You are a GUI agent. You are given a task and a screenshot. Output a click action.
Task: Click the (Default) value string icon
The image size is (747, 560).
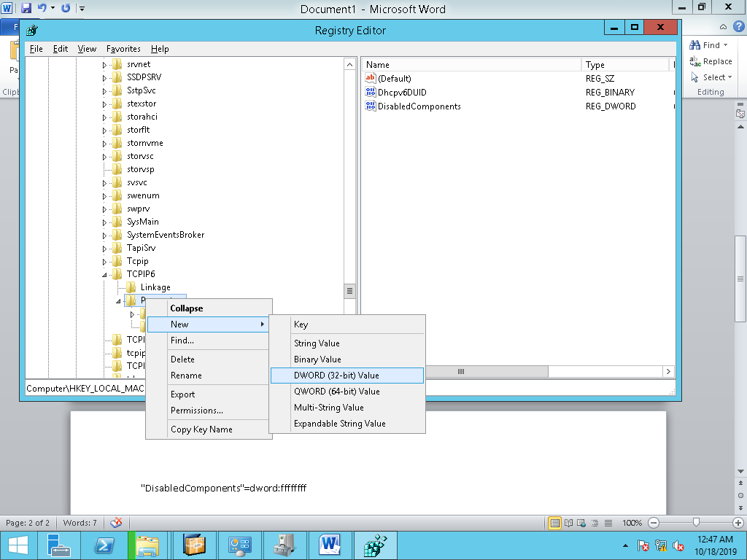pyautogui.click(x=370, y=78)
